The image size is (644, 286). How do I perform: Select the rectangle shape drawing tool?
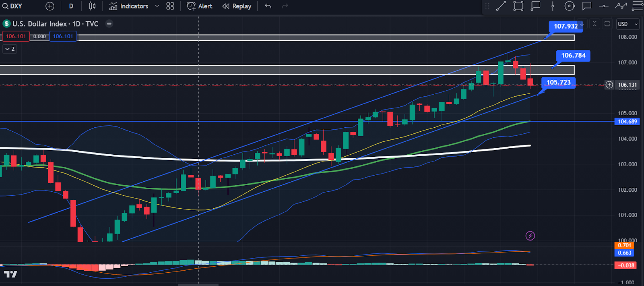point(518,6)
